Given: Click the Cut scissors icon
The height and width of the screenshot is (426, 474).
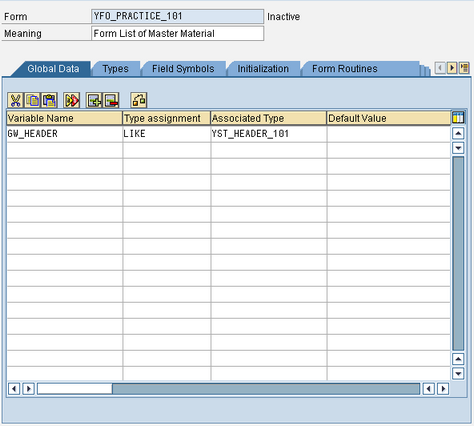Looking at the screenshot, I should pos(15,100).
